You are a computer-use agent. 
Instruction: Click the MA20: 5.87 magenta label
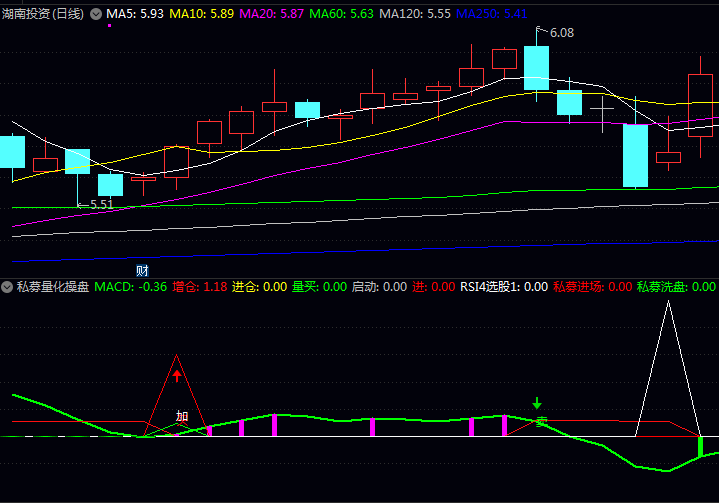coord(271,14)
